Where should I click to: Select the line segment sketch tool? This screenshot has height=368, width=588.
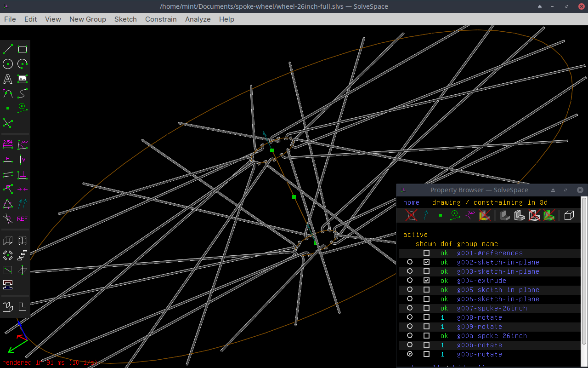point(8,49)
